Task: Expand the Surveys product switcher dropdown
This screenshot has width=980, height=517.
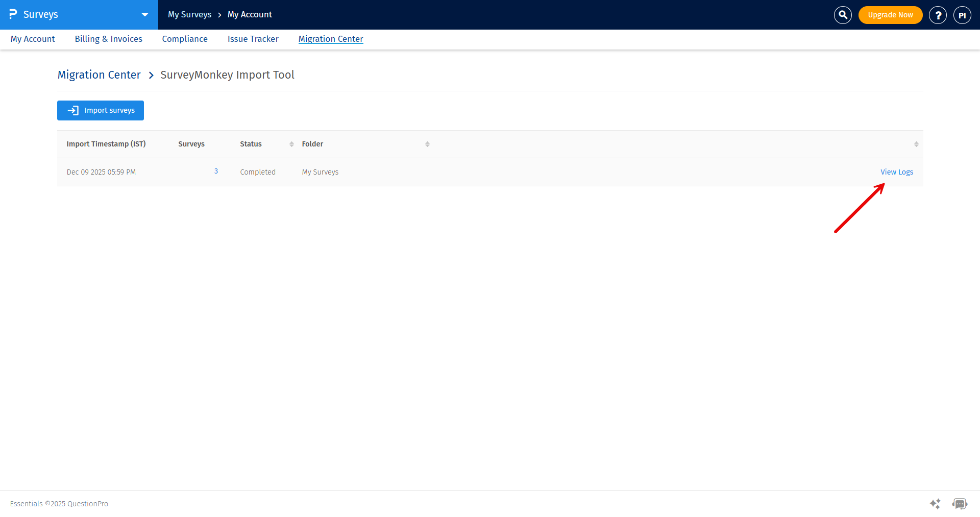Action: pos(144,15)
